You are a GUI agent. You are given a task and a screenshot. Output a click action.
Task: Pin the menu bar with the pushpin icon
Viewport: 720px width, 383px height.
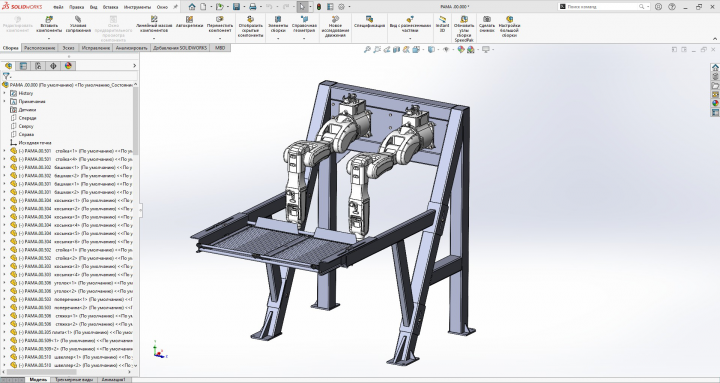175,7
